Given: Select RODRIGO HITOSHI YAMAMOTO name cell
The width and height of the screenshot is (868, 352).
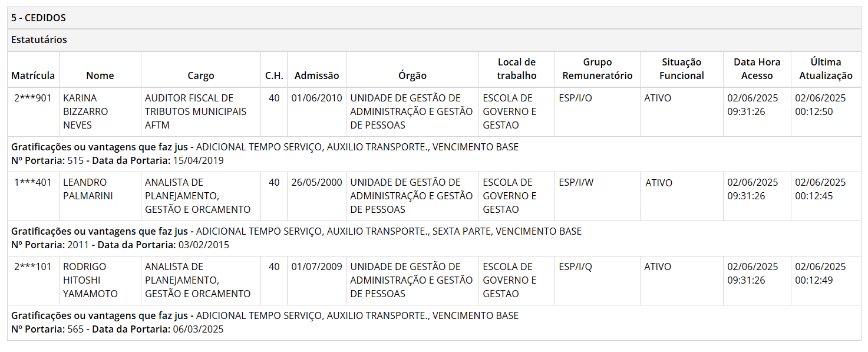Looking at the screenshot, I should [90, 280].
